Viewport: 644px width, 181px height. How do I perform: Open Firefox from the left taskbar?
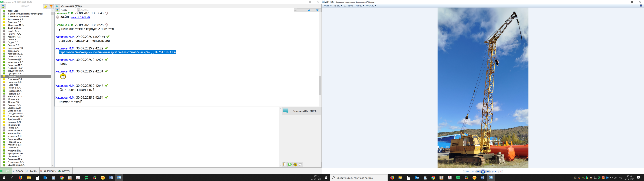click(20, 178)
